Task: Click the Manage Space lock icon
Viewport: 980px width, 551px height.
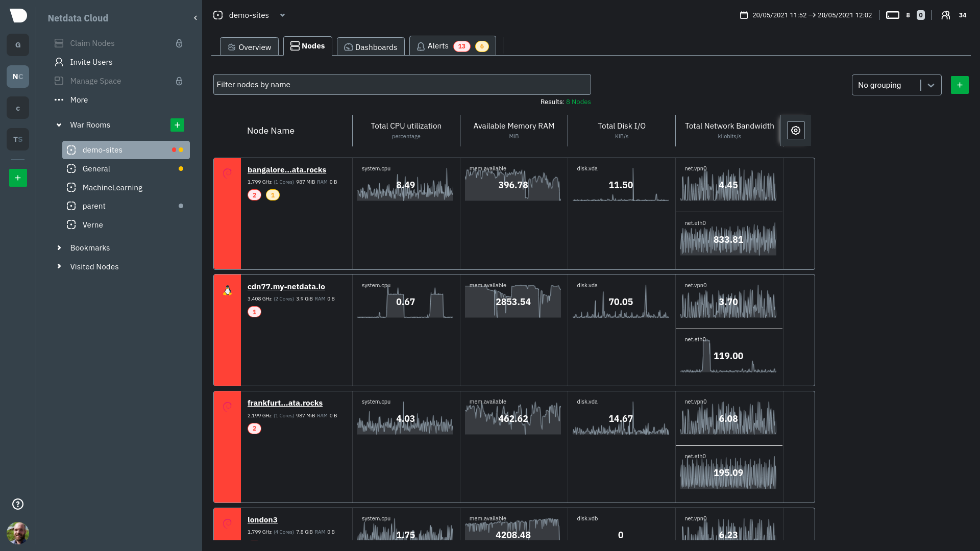Action: (x=179, y=81)
